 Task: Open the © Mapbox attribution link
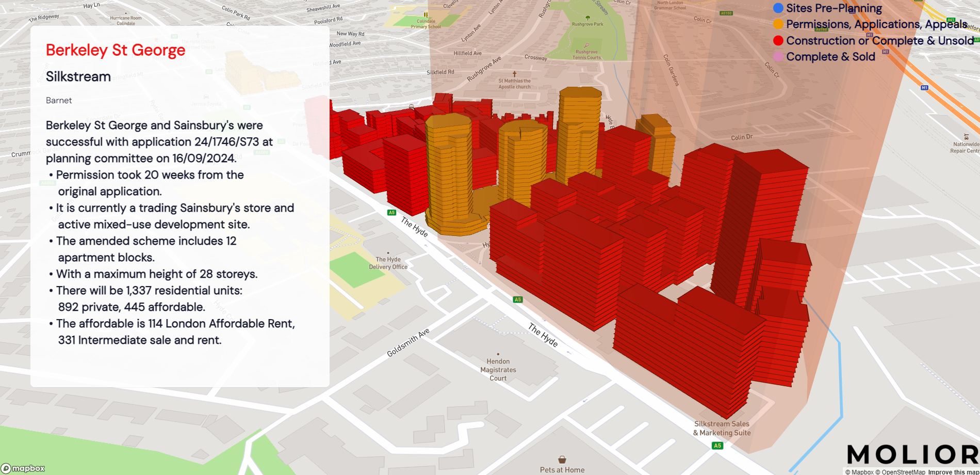pyautogui.click(x=859, y=472)
